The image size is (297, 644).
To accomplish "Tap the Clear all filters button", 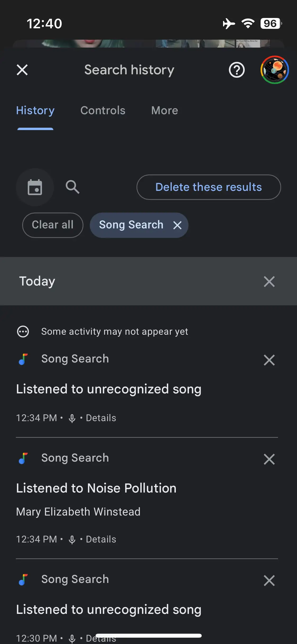I will point(53,225).
